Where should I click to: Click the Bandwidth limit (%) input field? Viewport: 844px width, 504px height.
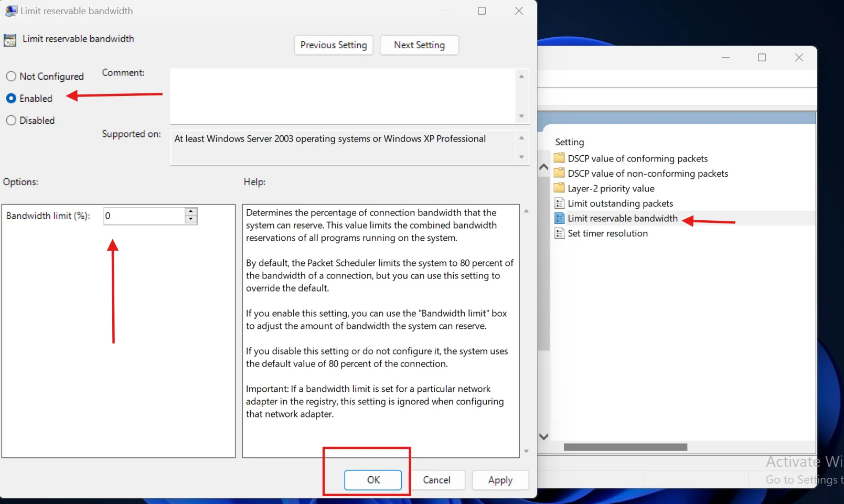[x=144, y=216]
